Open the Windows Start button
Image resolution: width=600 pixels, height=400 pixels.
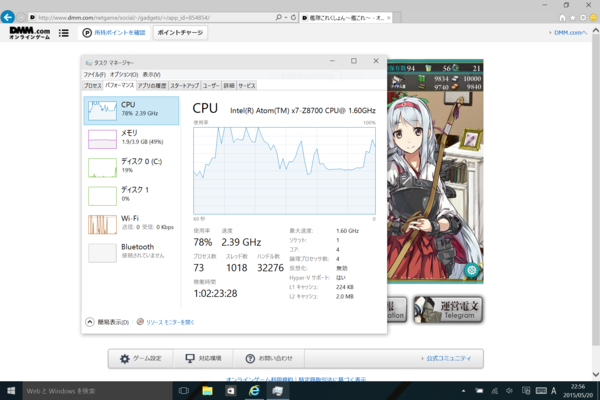pos(11,391)
